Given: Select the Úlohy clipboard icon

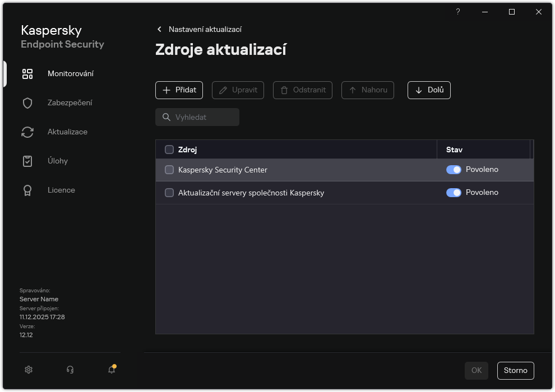Looking at the screenshot, I should (27, 161).
